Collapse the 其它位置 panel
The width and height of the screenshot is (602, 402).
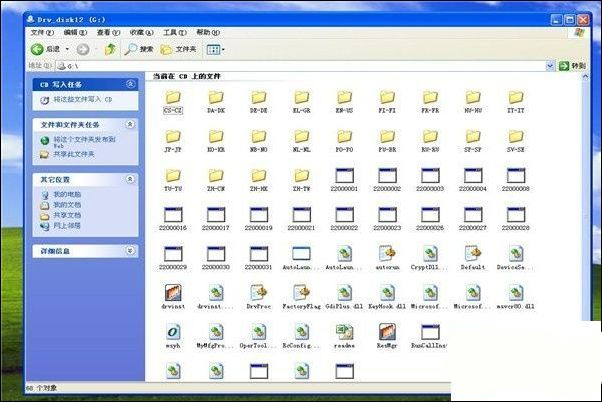(131, 179)
